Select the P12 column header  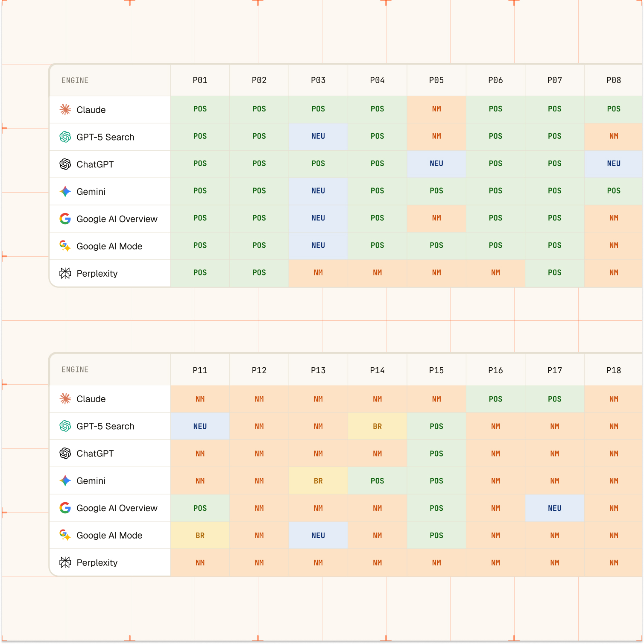pos(259,370)
